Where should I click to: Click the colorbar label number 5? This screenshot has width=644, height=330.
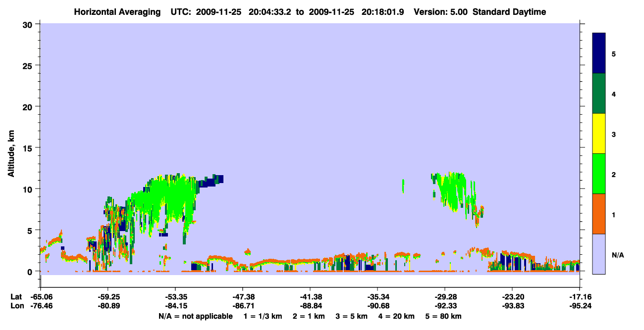[614, 54]
